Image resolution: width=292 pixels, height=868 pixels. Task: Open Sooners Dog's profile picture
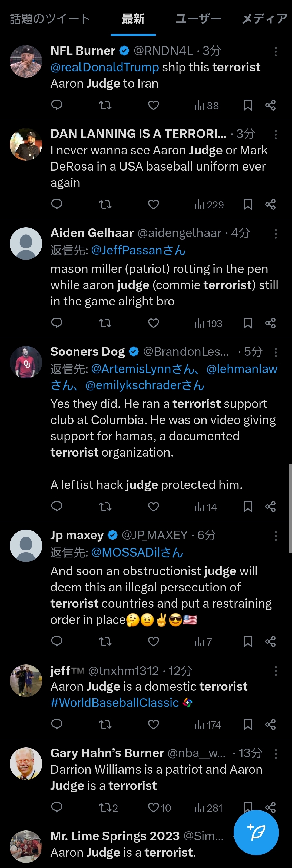[x=26, y=362]
